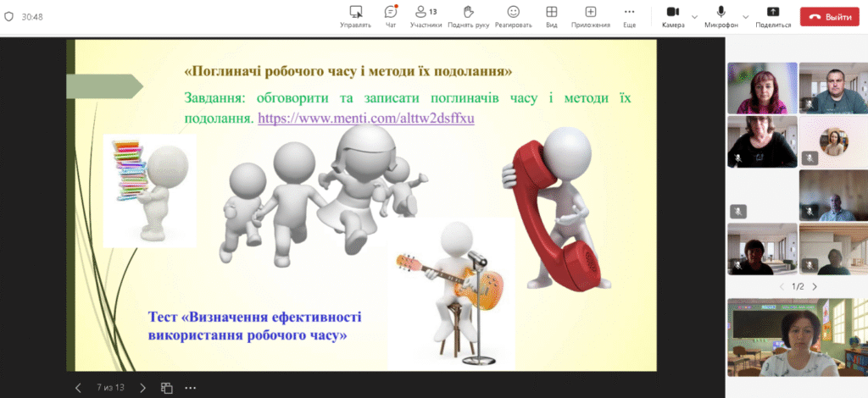Open the Управлять control menu

point(355,17)
